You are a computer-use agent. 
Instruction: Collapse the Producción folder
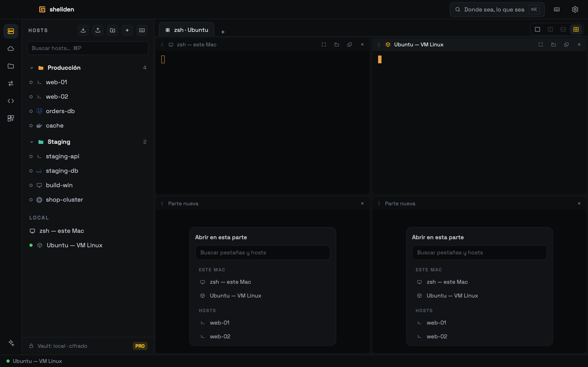(32, 68)
